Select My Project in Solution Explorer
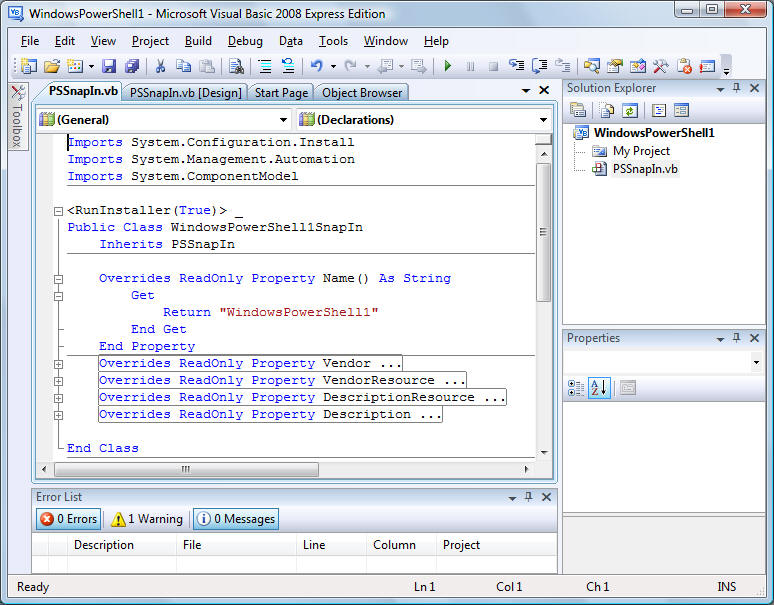774x605 pixels. 641,151
